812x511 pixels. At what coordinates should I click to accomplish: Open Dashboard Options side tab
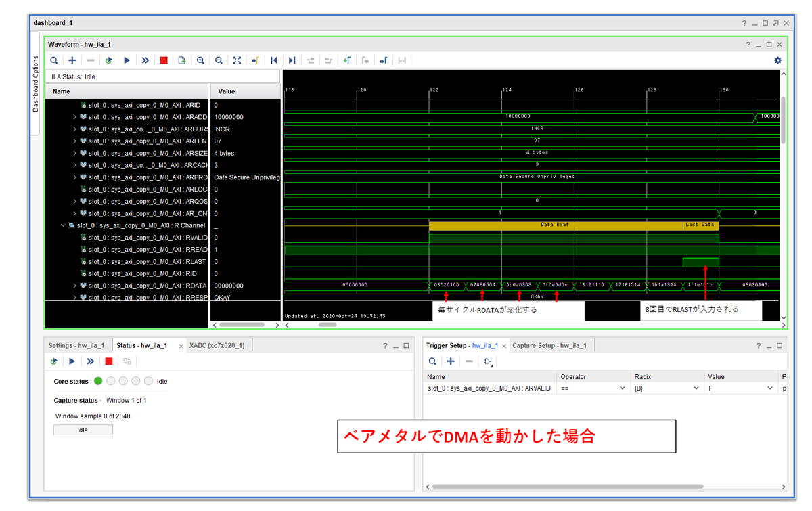(x=37, y=84)
